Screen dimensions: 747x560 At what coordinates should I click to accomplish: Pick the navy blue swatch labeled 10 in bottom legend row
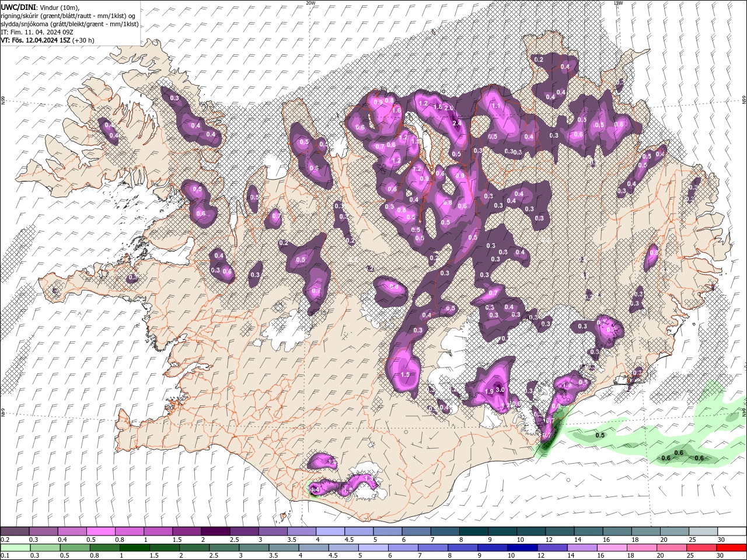(x=522, y=547)
